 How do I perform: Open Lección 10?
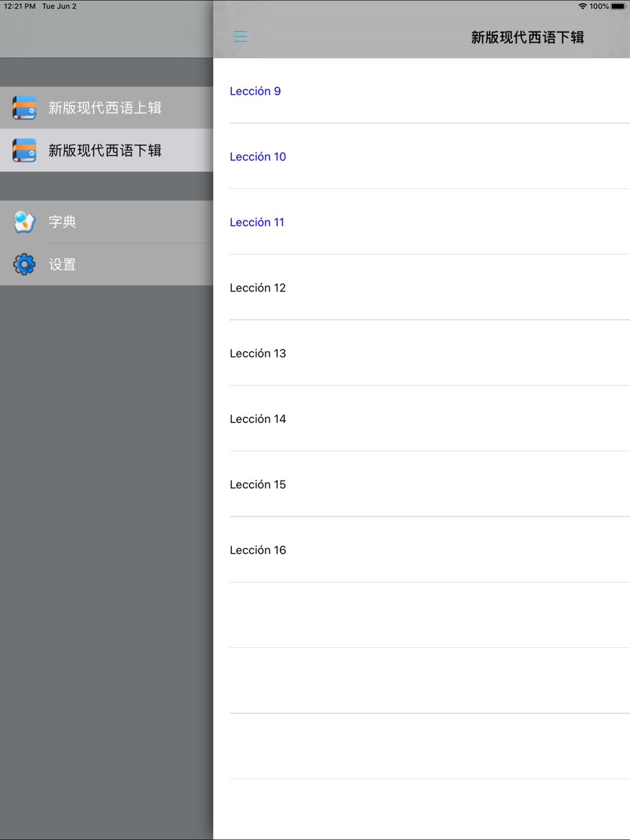click(x=421, y=156)
